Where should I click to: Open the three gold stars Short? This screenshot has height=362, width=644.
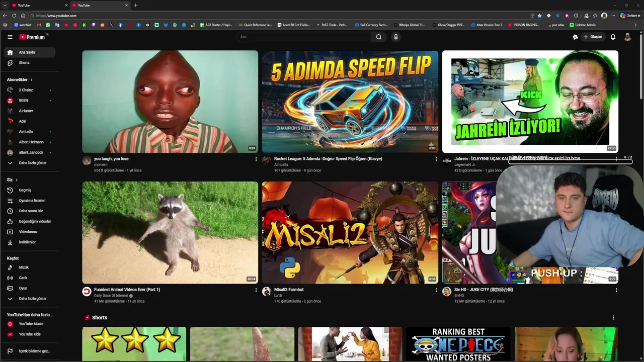[134, 344]
